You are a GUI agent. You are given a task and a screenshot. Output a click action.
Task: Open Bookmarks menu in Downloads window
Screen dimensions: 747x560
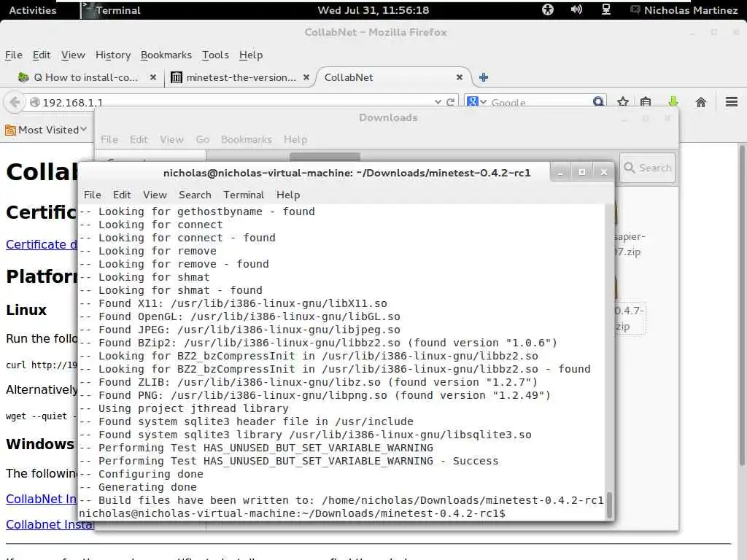(x=247, y=139)
